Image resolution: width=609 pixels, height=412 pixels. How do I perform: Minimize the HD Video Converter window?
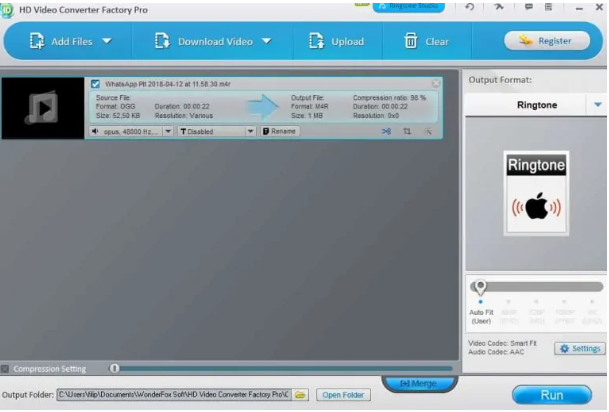[579, 8]
